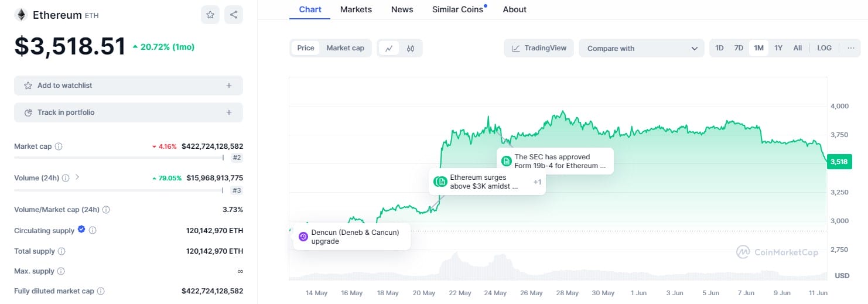Click the share icon near Ethereum title
Image resolution: width=868 pixels, height=304 pixels.
click(x=234, y=15)
